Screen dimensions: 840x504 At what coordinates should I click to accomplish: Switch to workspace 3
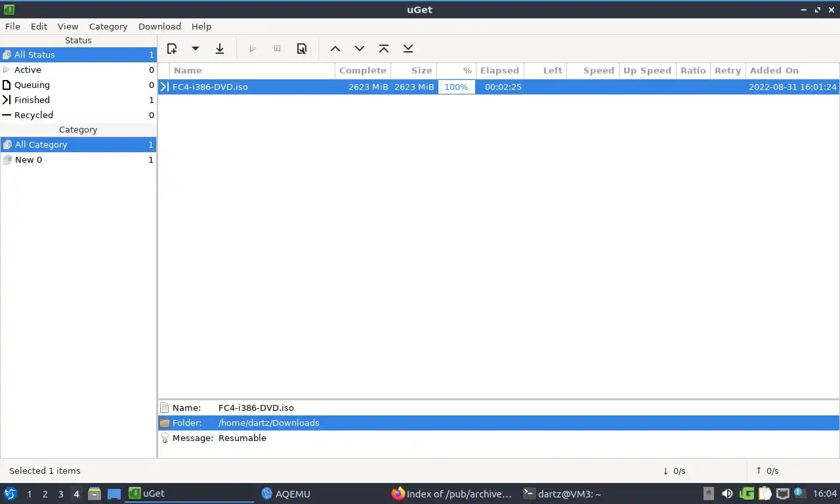click(60, 494)
